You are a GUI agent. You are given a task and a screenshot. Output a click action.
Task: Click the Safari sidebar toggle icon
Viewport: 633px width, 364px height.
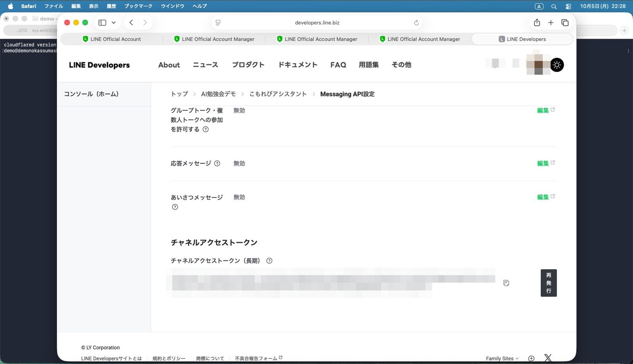(x=102, y=23)
